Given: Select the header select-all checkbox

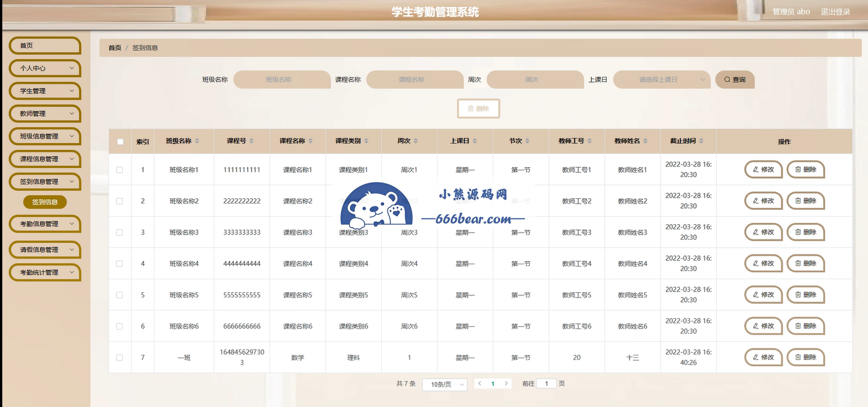Looking at the screenshot, I should pyautogui.click(x=120, y=142).
